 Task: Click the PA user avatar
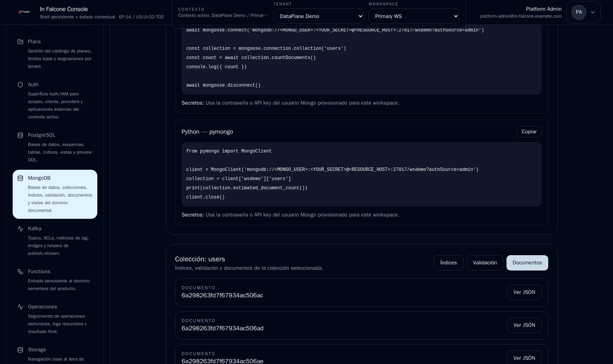(579, 12)
